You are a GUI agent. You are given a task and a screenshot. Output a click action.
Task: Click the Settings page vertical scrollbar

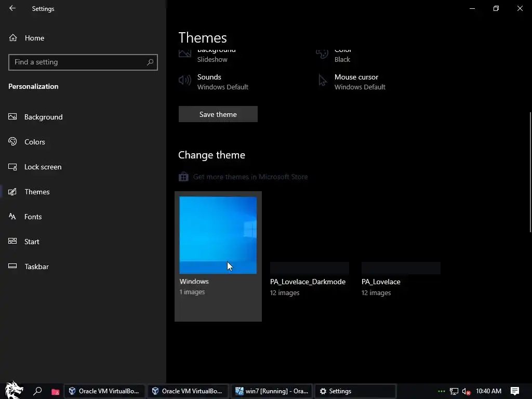[x=530, y=172]
